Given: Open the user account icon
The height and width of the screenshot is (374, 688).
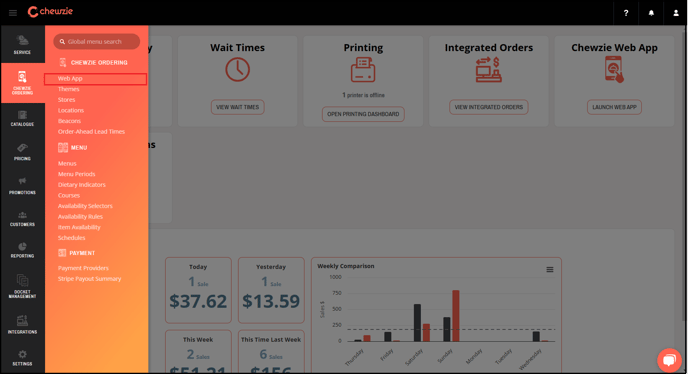Looking at the screenshot, I should [676, 13].
